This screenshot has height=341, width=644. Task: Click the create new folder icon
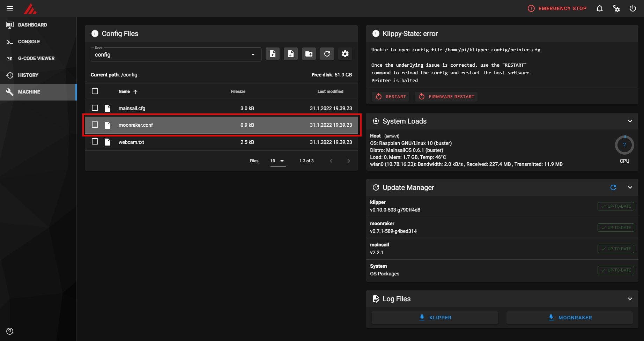[x=309, y=54]
